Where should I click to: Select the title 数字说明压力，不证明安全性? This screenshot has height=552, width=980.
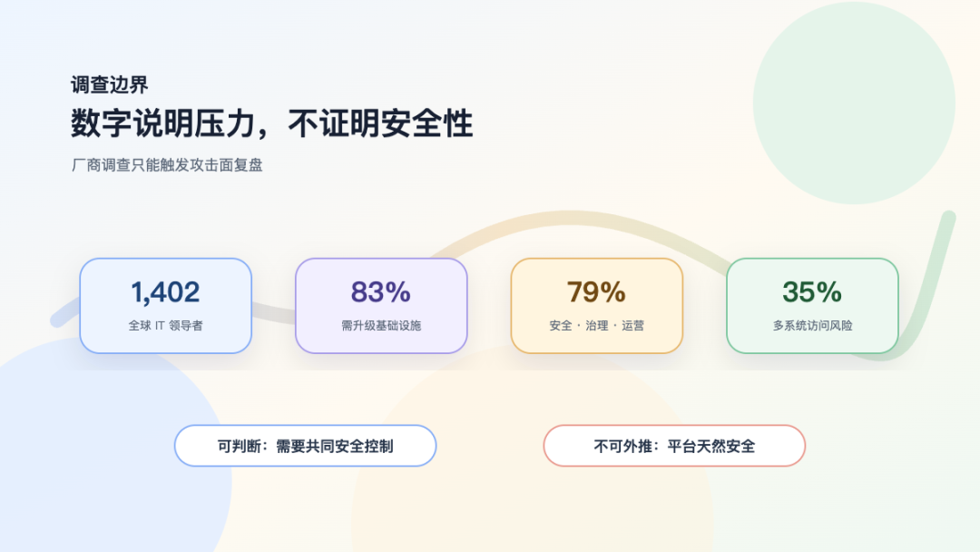(x=272, y=123)
